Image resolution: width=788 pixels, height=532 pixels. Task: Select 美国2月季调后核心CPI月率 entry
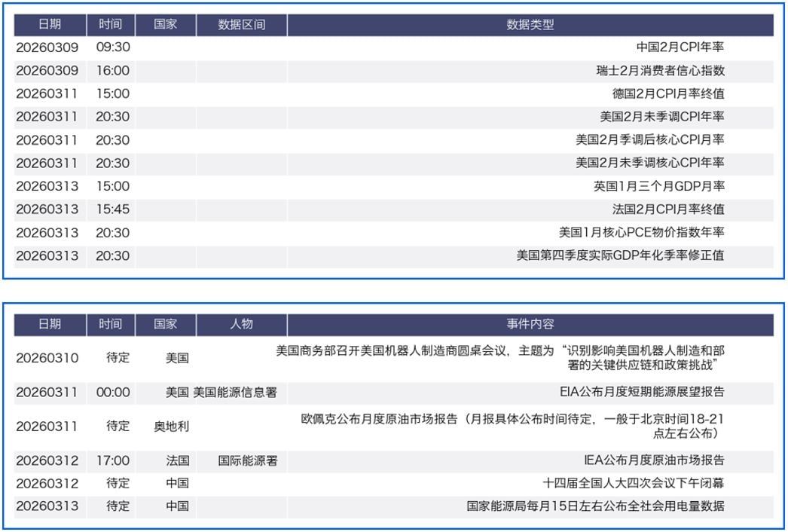[649, 140]
